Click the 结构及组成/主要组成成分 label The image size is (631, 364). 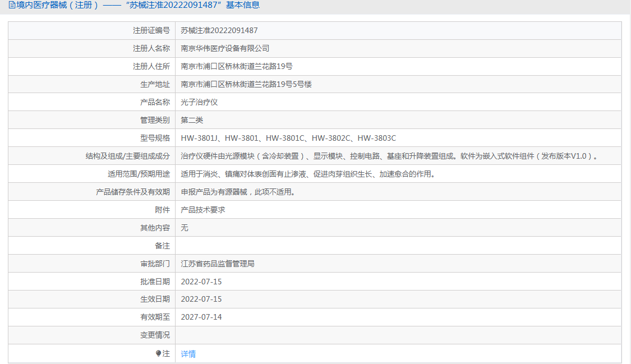click(x=127, y=156)
